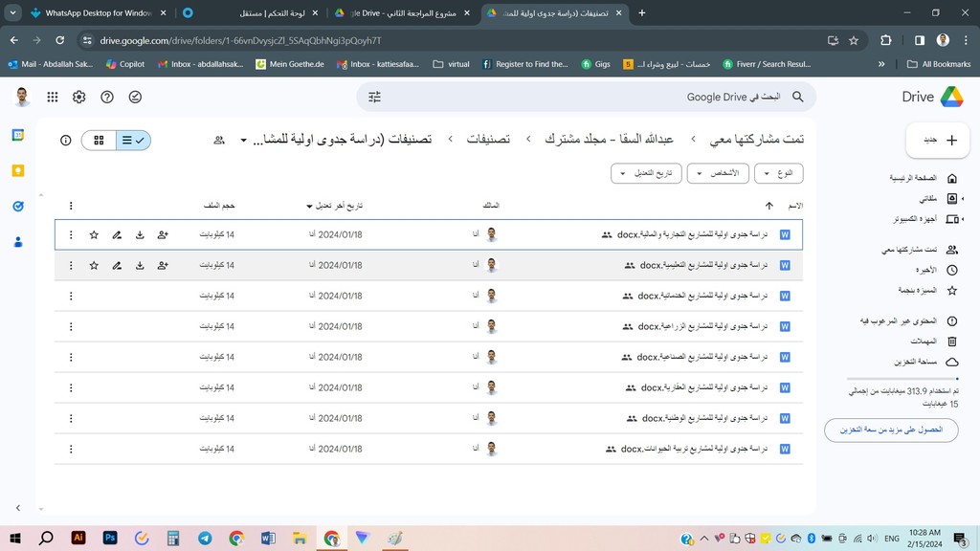Open the النوع type filter dropdown
The height and width of the screenshot is (551, 980).
[x=778, y=173]
